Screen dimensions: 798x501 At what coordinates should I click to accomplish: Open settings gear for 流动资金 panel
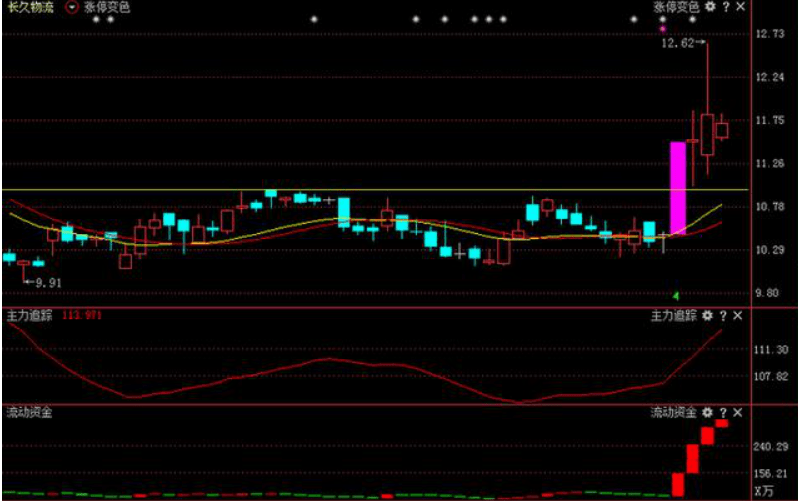[707, 412]
